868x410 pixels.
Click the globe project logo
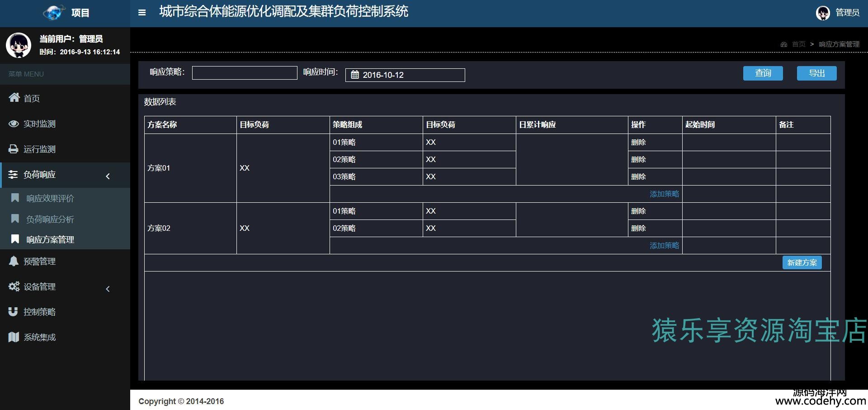point(54,13)
